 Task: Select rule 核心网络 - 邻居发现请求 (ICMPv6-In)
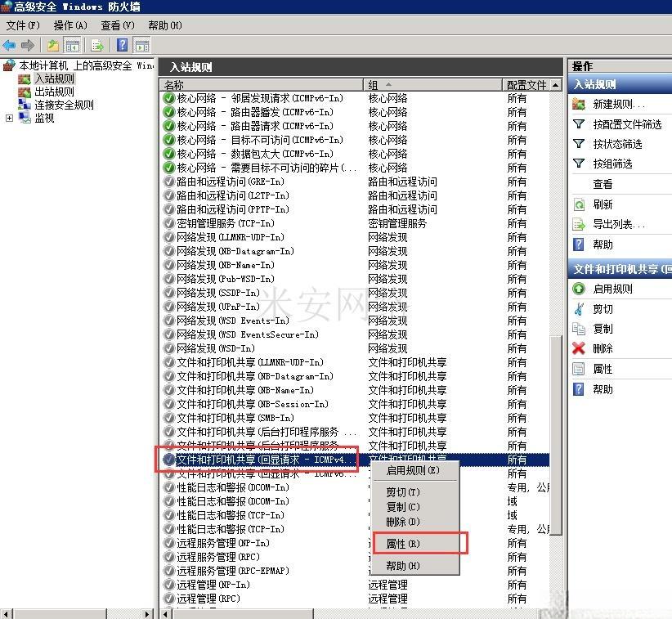point(260,98)
